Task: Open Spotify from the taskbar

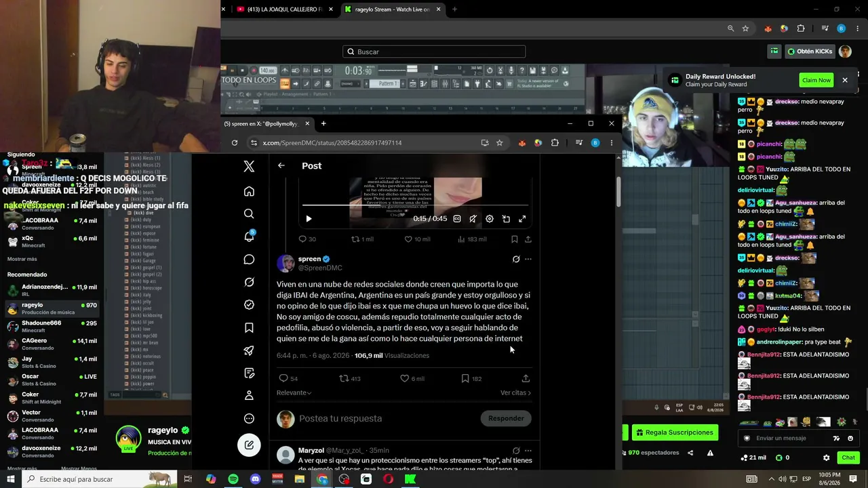Action: click(x=233, y=479)
